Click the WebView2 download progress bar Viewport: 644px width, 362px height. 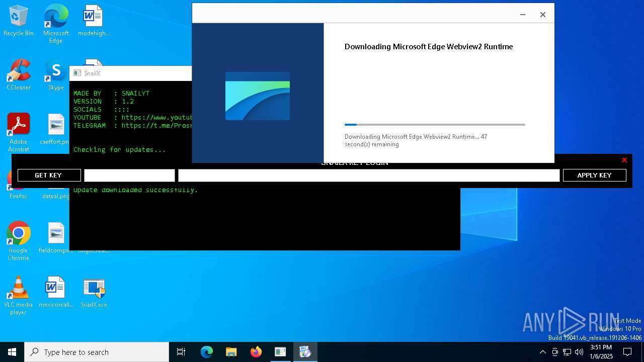[x=435, y=125]
